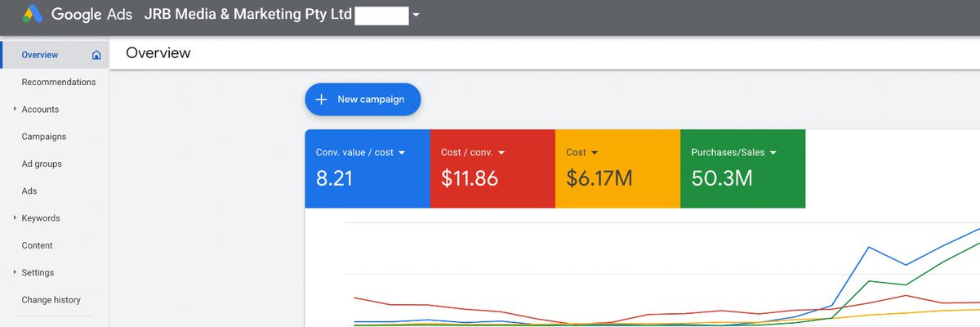This screenshot has width=980, height=327.
Task: Open Content in the sidebar
Action: tap(38, 245)
